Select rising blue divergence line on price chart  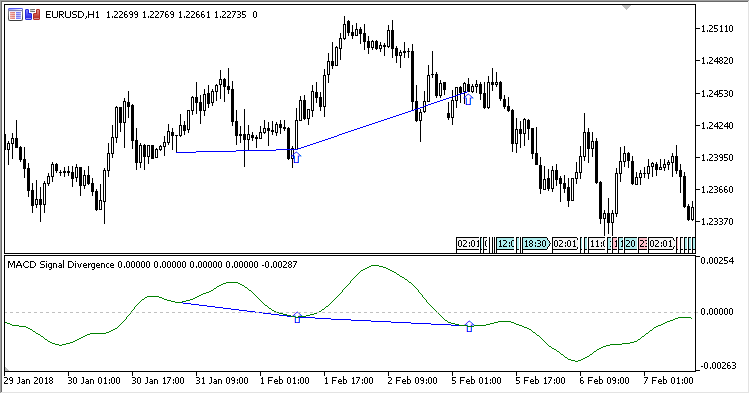pyautogui.click(x=381, y=121)
